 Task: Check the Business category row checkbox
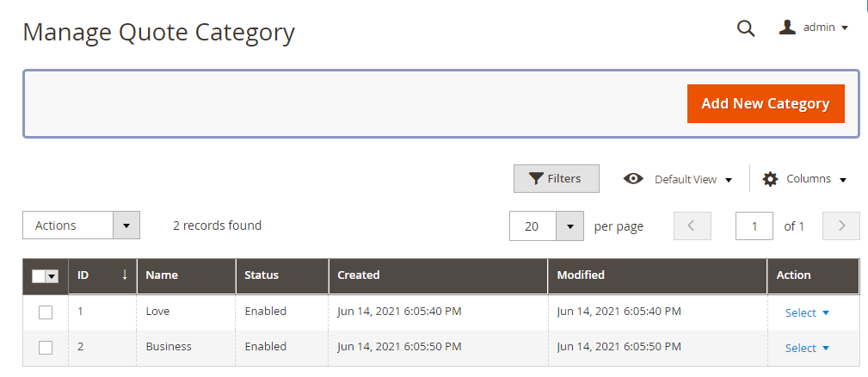[46, 348]
